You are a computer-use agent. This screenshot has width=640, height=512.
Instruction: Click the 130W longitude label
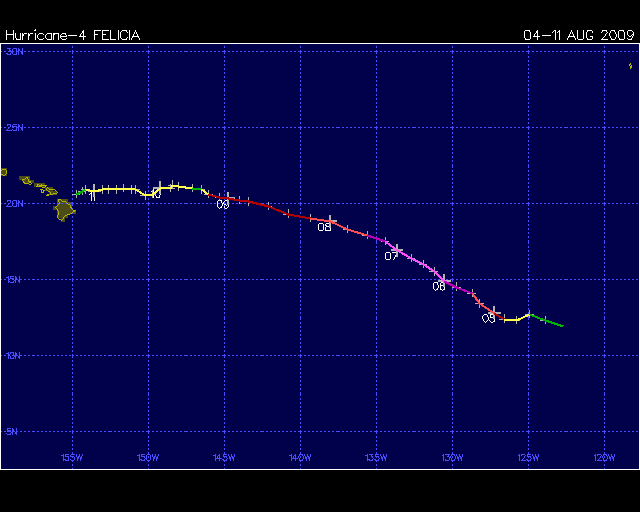[x=451, y=458]
